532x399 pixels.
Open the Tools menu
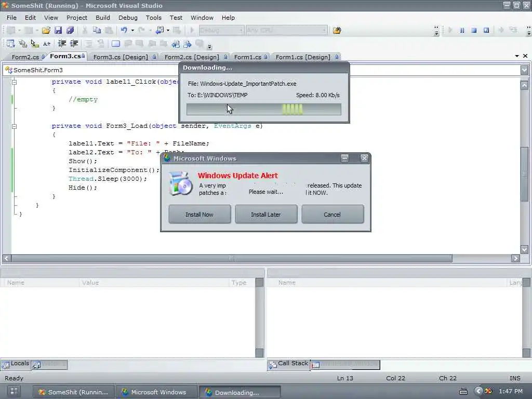click(x=154, y=18)
